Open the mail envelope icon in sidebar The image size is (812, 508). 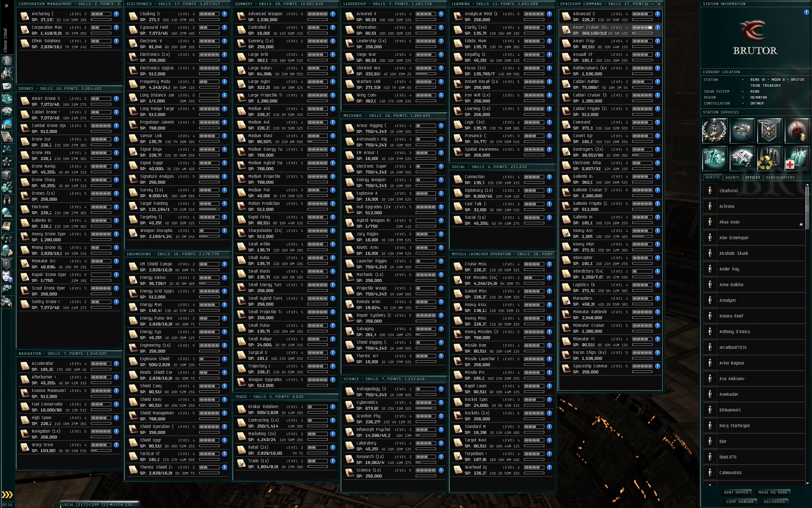pyautogui.click(x=7, y=86)
